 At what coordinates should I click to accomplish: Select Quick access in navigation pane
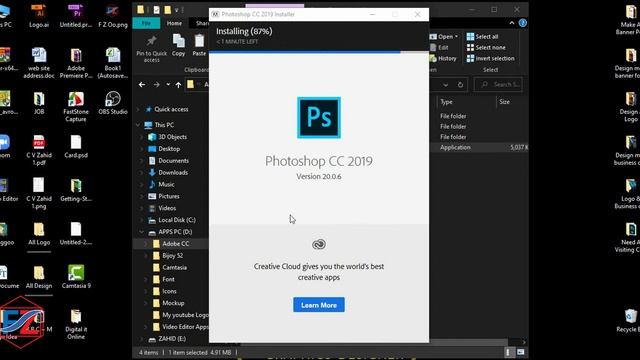tap(167, 109)
